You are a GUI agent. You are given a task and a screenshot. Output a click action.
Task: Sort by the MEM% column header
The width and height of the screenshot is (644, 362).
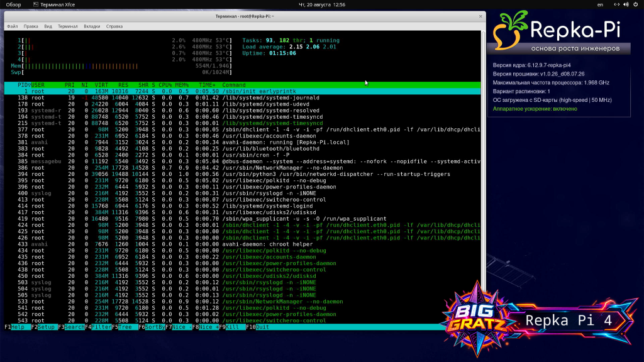(182, 85)
